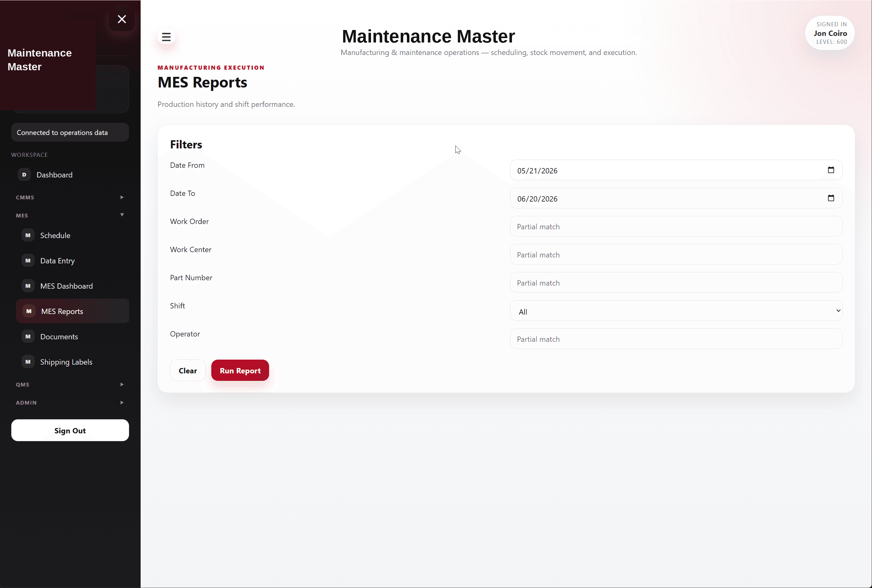Click the Sign Out button
872x588 pixels.
pos(70,431)
